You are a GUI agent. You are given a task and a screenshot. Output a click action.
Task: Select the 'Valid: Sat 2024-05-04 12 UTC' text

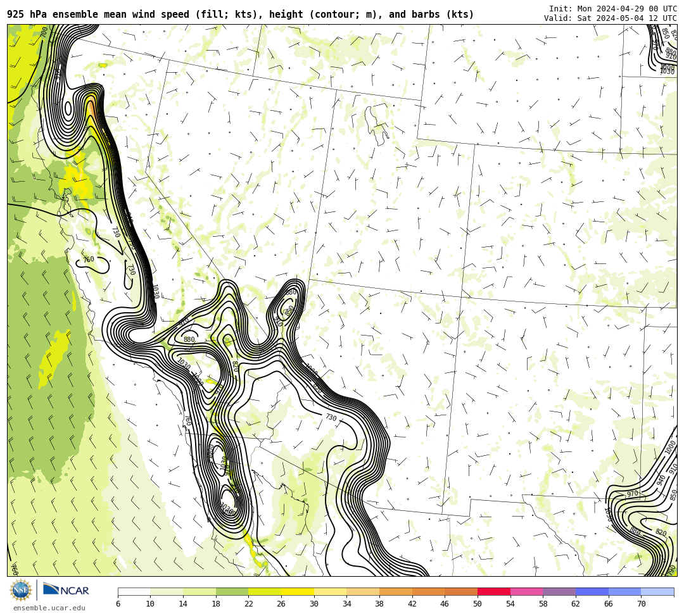point(611,18)
